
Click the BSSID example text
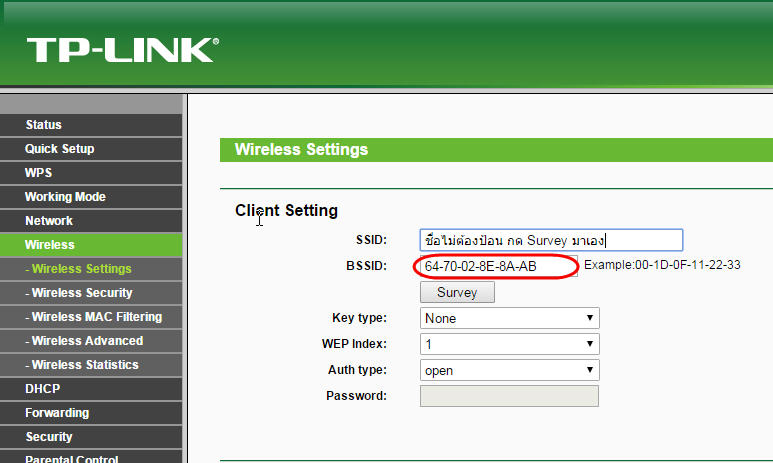662,265
